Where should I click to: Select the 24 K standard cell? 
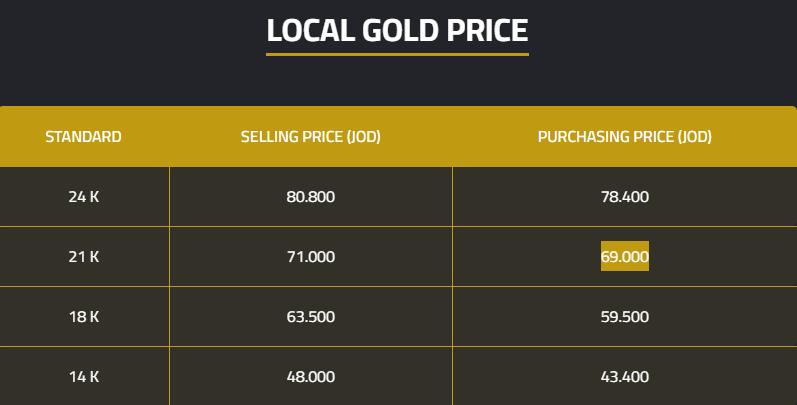tap(84, 197)
